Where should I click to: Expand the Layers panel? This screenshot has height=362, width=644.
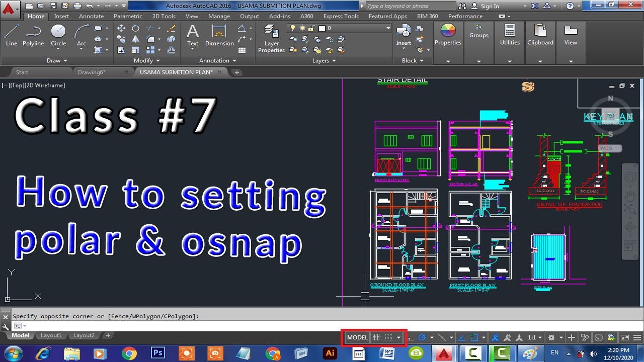pyautogui.click(x=324, y=60)
